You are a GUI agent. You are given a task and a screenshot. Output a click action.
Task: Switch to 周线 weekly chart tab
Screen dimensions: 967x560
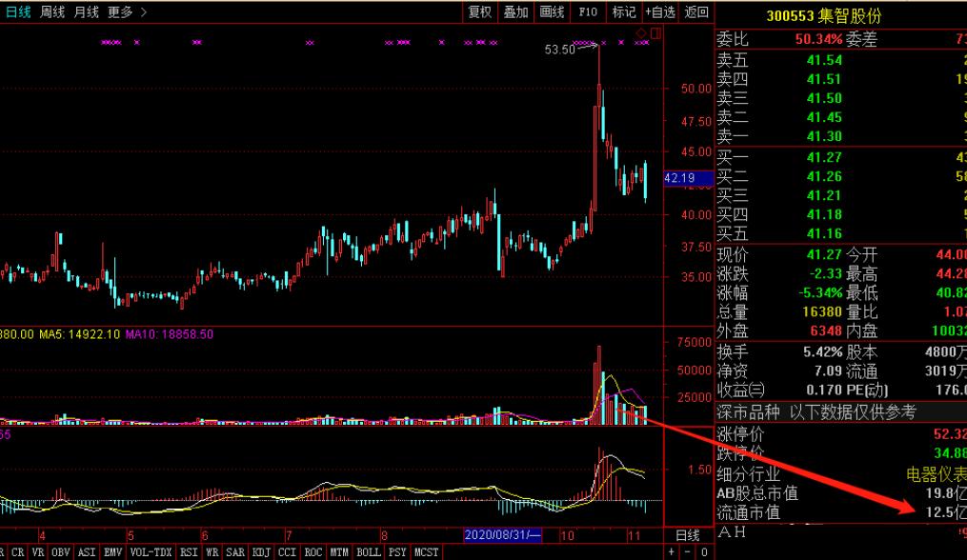[x=52, y=11]
